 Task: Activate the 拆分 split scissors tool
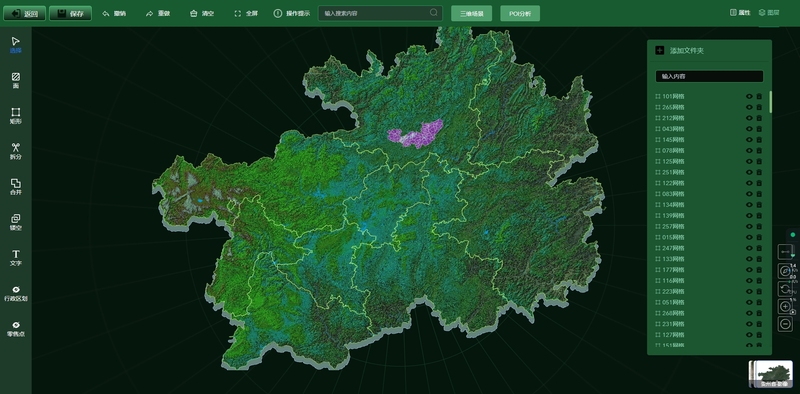pyautogui.click(x=15, y=151)
